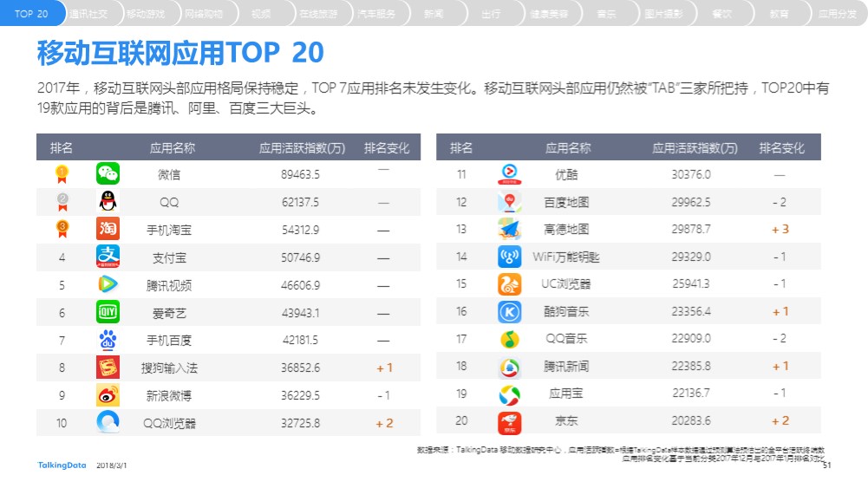Click the bronze rank 3 medal
Viewport: 868px width, 488px height.
point(62,229)
